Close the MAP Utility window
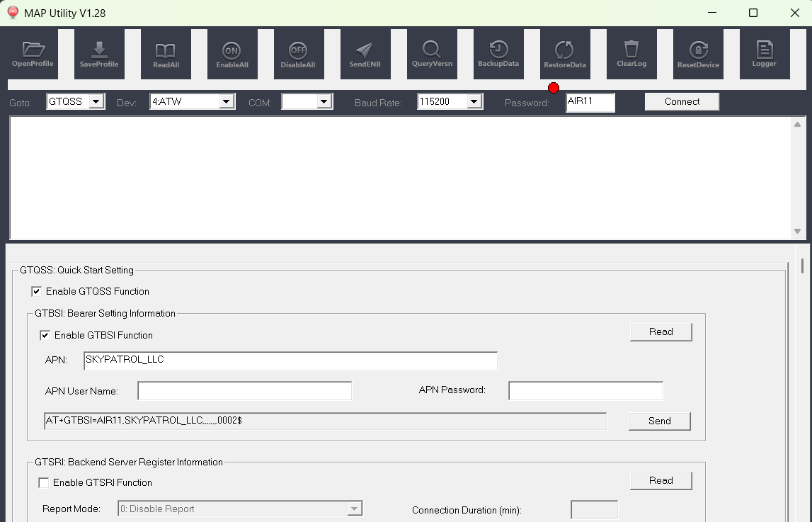The width and height of the screenshot is (812, 522). (x=795, y=13)
